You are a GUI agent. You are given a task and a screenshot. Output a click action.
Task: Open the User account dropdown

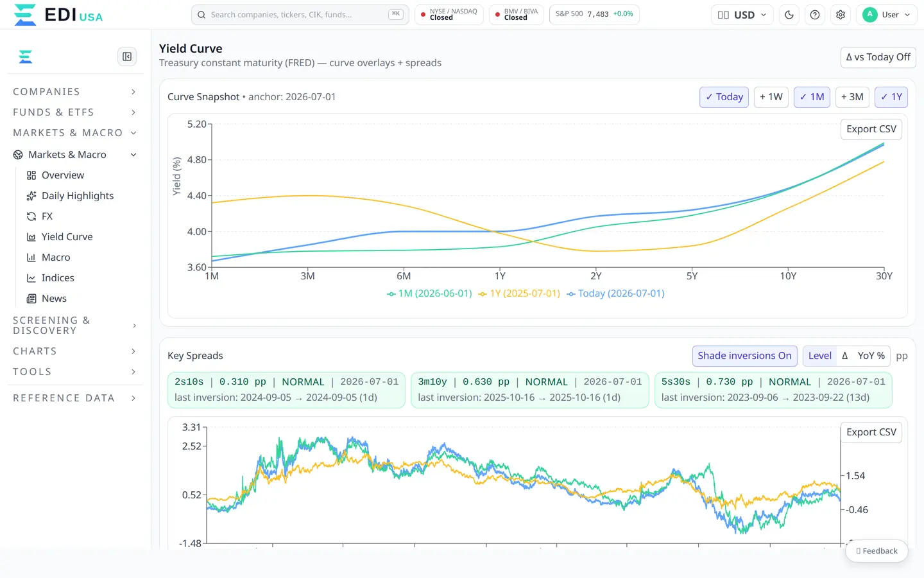[x=887, y=15]
